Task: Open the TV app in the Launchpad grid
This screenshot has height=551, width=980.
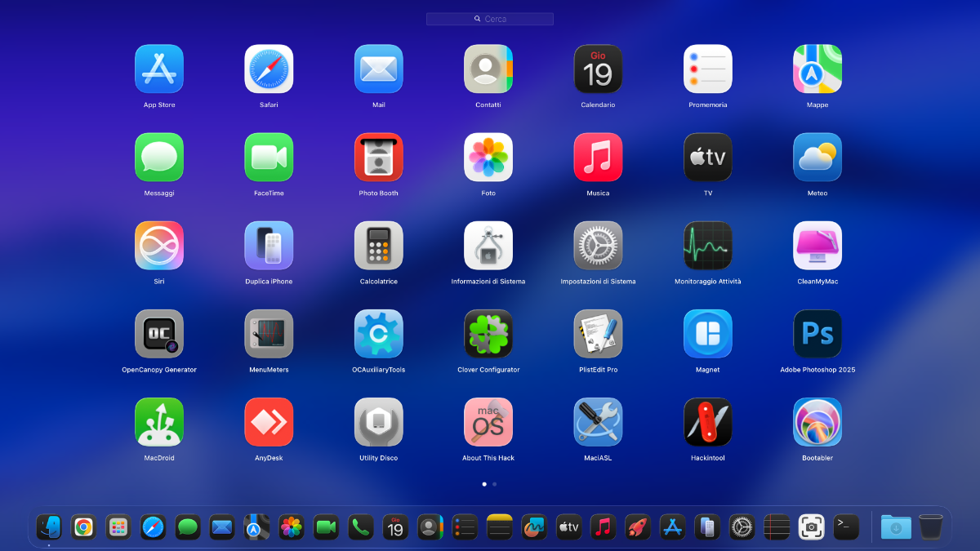Action: point(708,158)
